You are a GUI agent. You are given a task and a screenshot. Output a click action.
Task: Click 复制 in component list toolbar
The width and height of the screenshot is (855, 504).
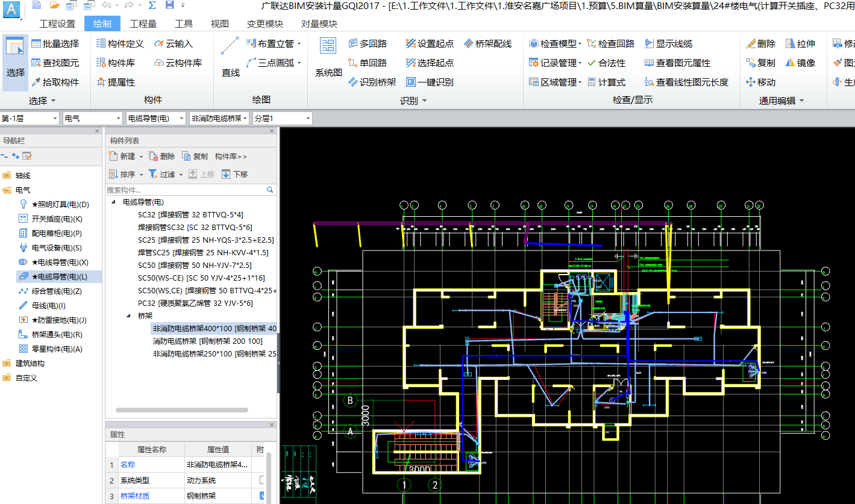coord(195,156)
